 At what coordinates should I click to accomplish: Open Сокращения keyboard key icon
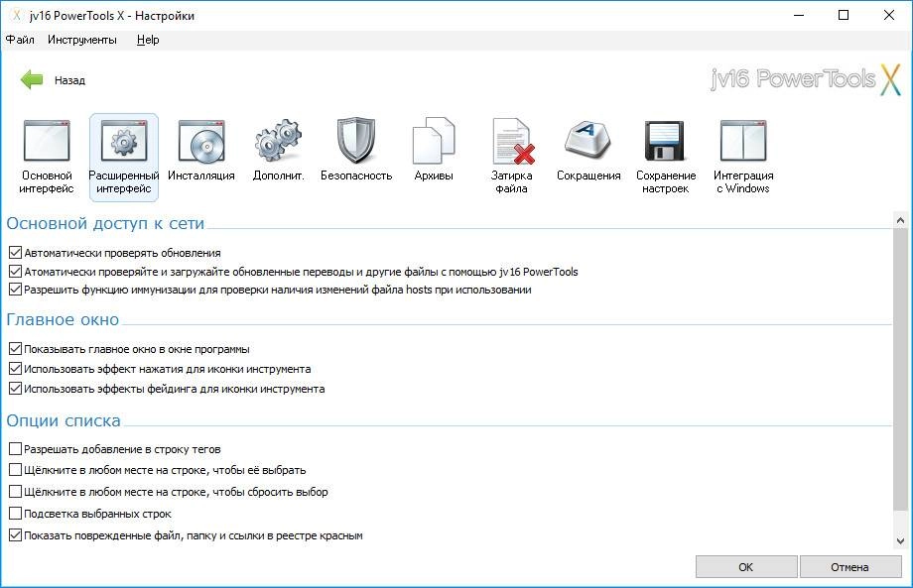(x=588, y=140)
